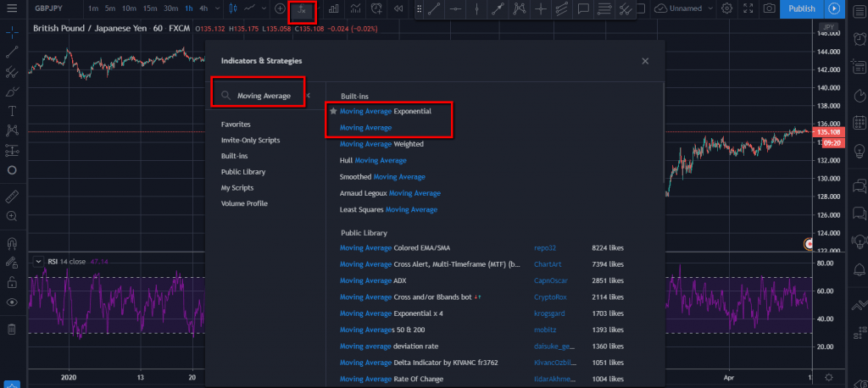Toggle the eye icon to hide drawings
Image resolution: width=868 pixels, height=388 pixels.
[12, 302]
